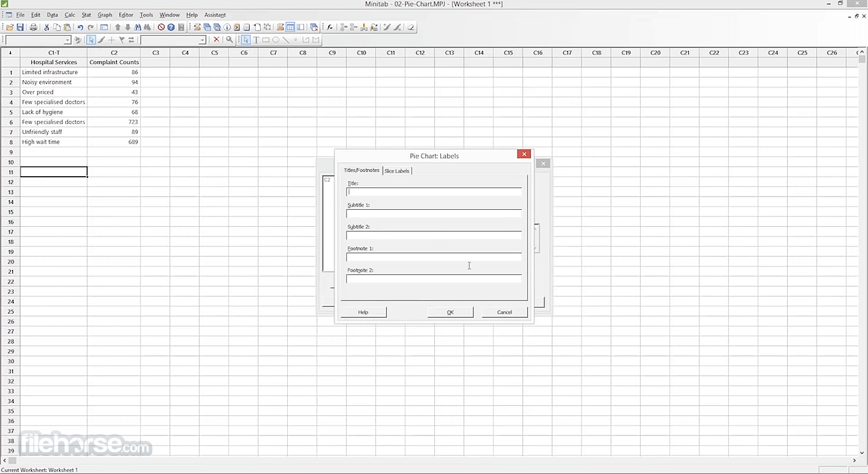The width and height of the screenshot is (868, 474).
Task: Open the Editor menu
Action: tap(126, 15)
